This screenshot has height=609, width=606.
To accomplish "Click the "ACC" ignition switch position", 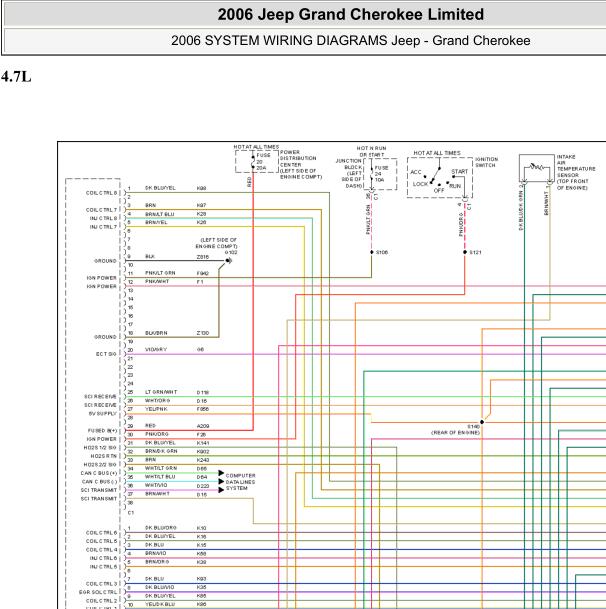I will pyautogui.click(x=416, y=172).
